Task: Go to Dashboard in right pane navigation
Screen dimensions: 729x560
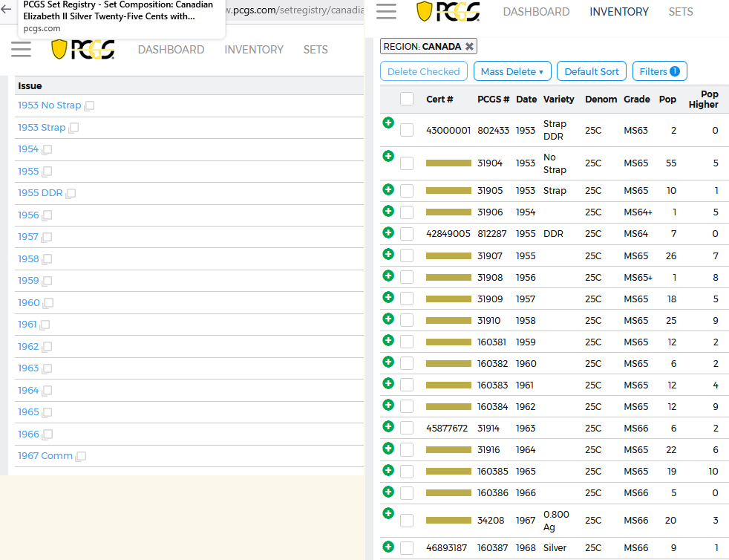Action: [x=536, y=12]
